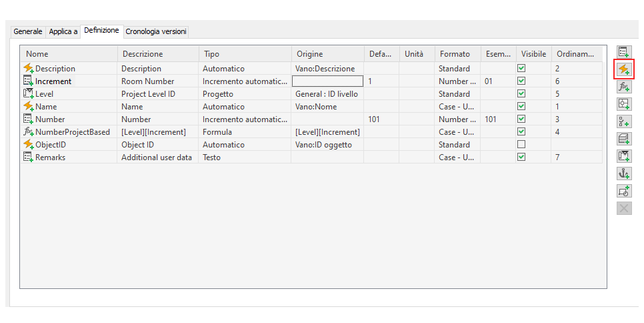Screen dimensions: 644x323
Task: Go to the Applica a tab
Action: pos(63,31)
